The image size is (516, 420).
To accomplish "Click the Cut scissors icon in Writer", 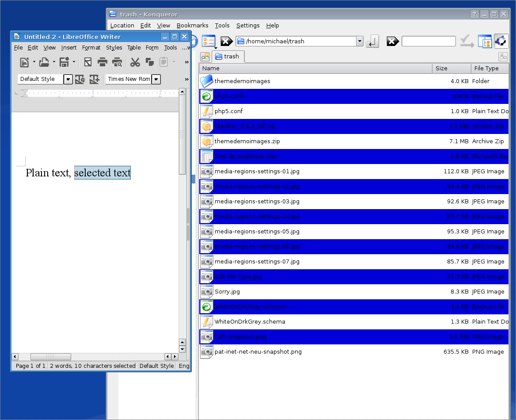I will tap(135, 62).
